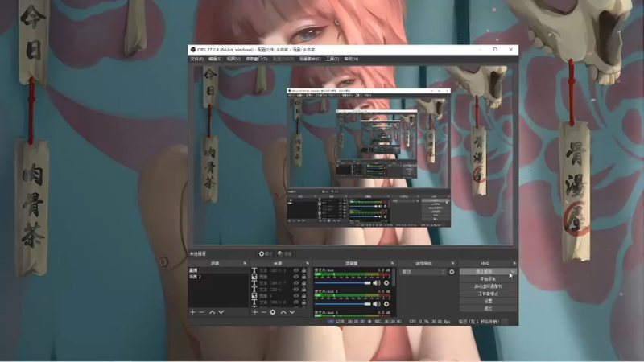644x362 pixels.
Task: Open transition properties gear icon
Action: click(452, 272)
